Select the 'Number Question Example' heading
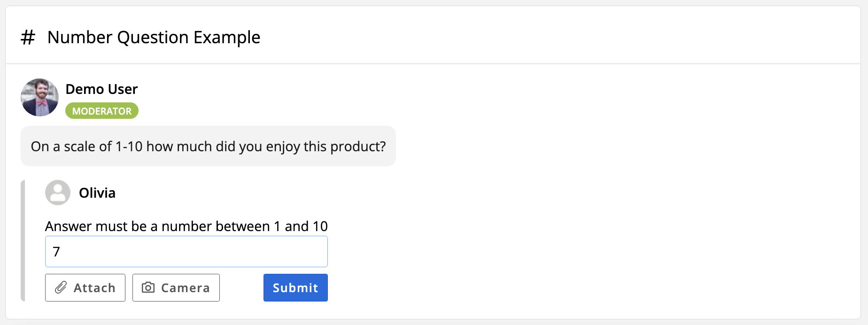Image resolution: width=868 pixels, height=325 pixels. click(x=154, y=38)
